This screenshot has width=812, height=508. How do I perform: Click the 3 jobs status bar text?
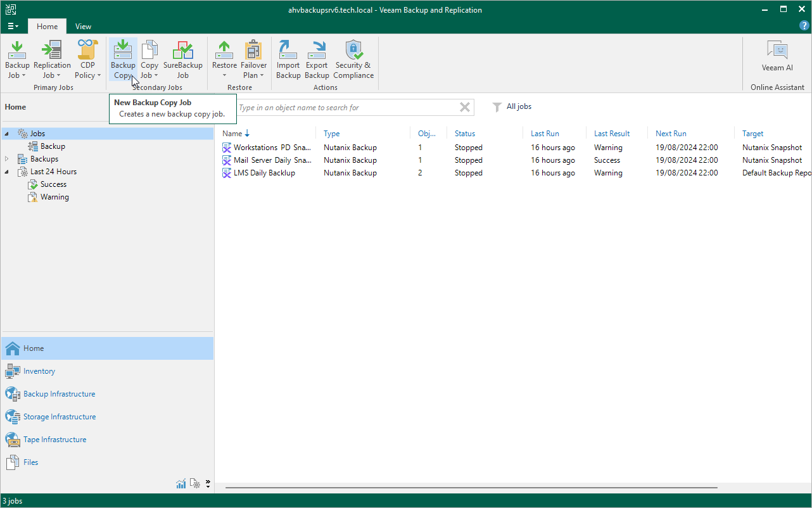12,501
